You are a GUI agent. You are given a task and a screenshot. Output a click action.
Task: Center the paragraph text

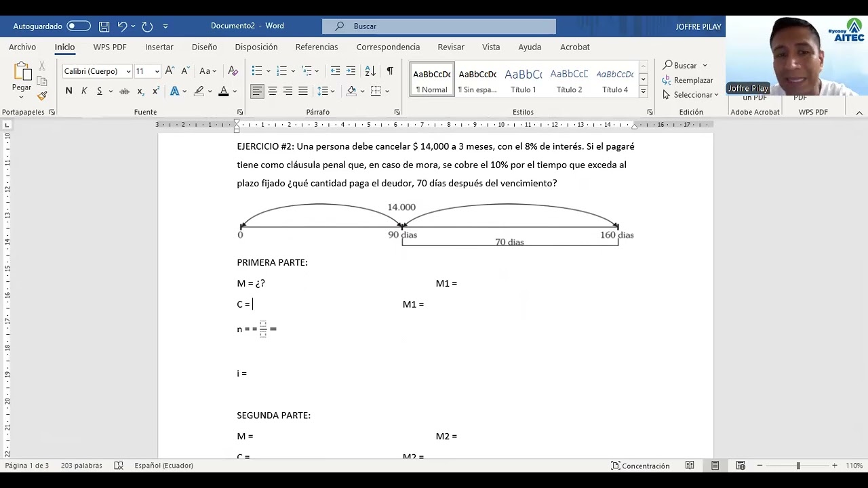273,91
